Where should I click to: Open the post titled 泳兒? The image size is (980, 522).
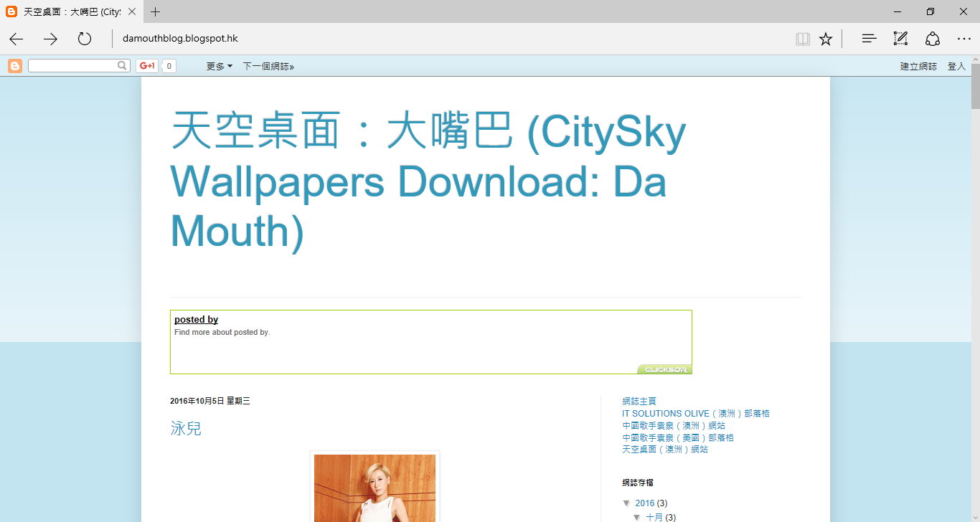[186, 429]
